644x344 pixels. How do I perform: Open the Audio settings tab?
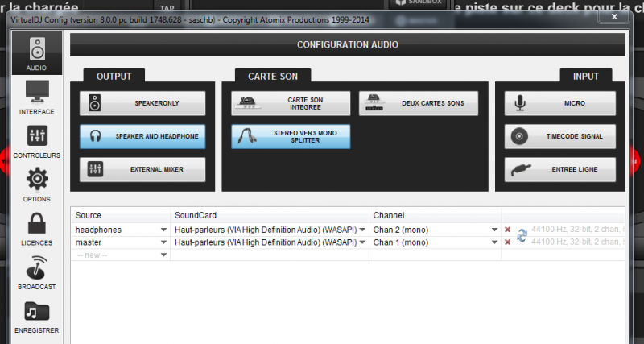[37, 53]
